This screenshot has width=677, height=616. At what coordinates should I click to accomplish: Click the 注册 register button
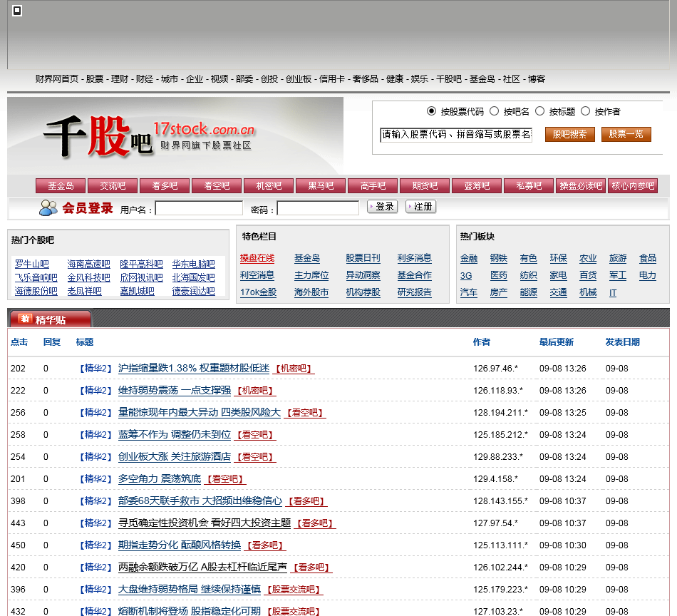point(420,207)
